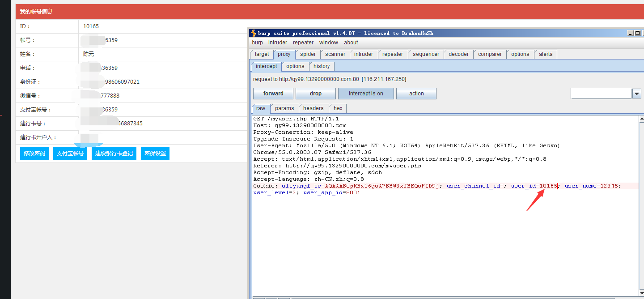Screen dimensions: 644x299
Task: Click the scroll-up arrow of request editor
Action: tap(641, 119)
